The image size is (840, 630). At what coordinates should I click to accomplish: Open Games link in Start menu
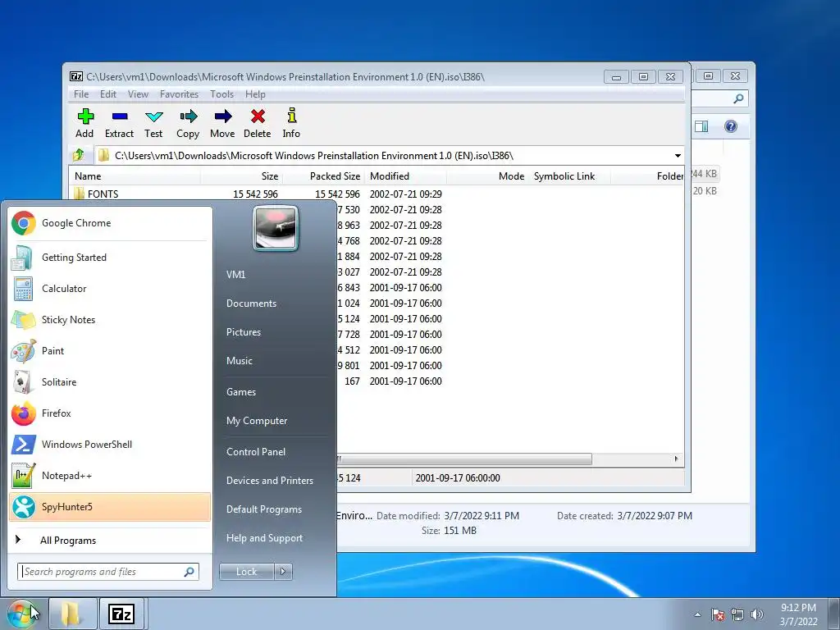241,392
